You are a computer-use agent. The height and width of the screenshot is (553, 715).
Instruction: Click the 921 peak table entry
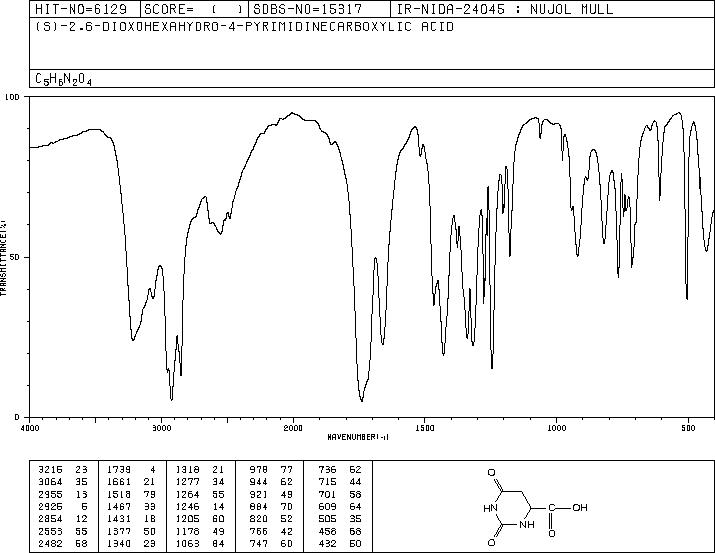259,494
